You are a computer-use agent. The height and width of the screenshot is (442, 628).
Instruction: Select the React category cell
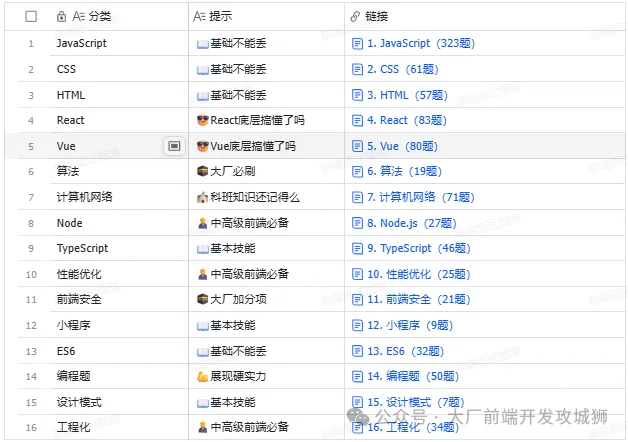point(119,120)
